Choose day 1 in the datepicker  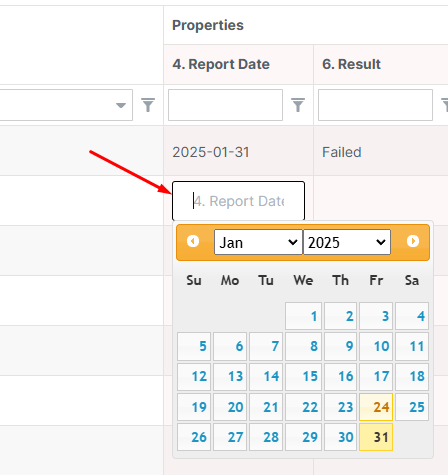click(x=303, y=316)
